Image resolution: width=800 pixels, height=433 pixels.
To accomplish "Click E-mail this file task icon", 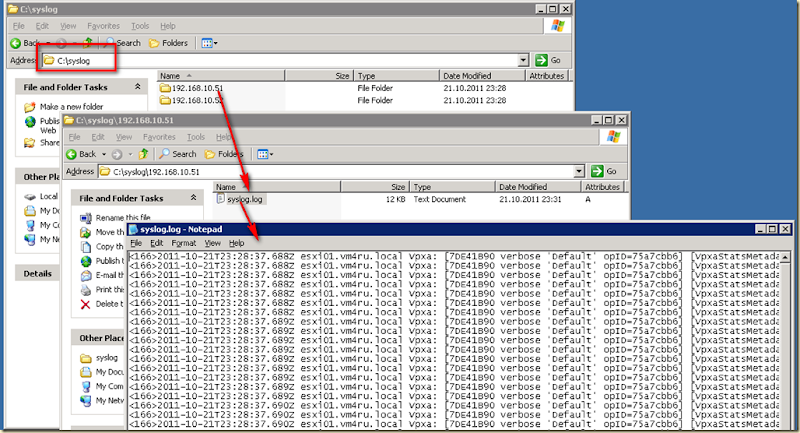I will point(85,275).
